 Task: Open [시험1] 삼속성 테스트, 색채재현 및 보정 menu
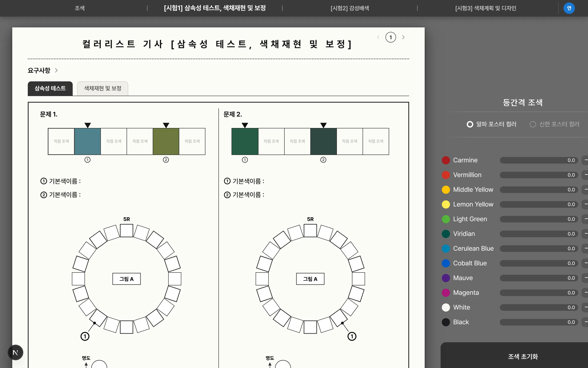click(215, 8)
